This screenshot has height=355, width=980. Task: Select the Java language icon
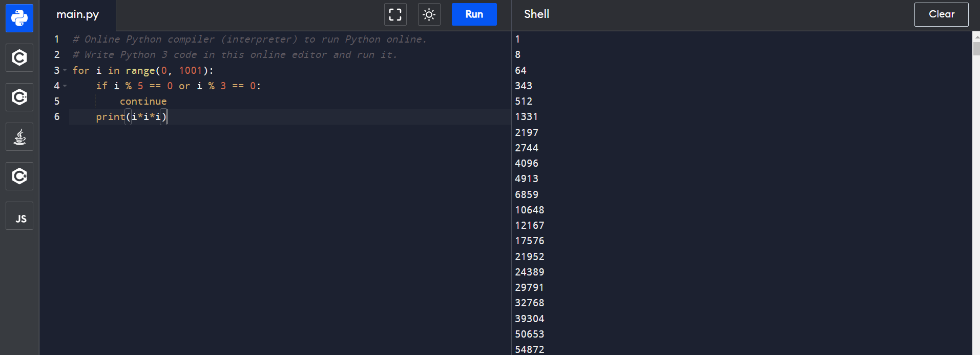[x=19, y=137]
